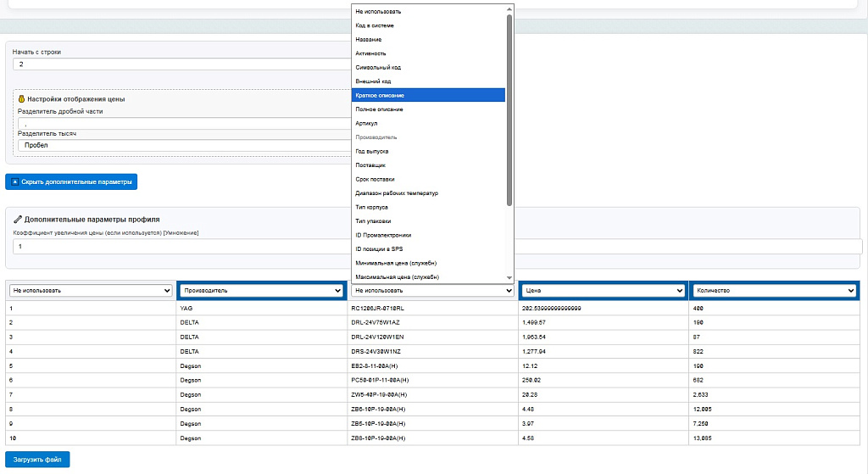The height and width of the screenshot is (474, 868).
Task: Choose 'Тип корпуса' from the field list
Action: (x=428, y=207)
